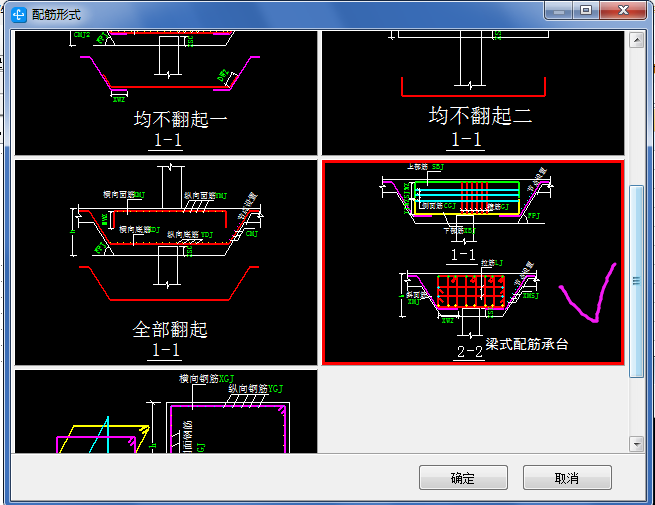The image size is (655, 505).
Task: Minimize the 配筋形式 dialog
Action: pos(559,10)
